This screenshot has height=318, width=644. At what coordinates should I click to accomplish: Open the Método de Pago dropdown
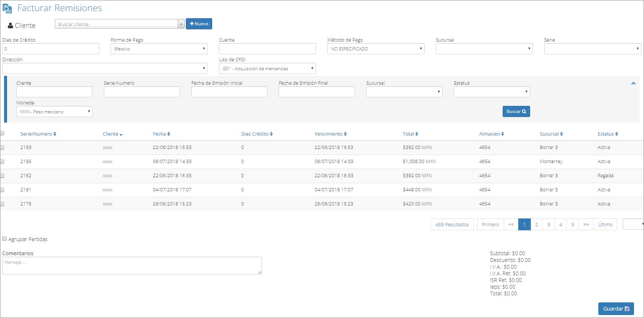coord(376,49)
